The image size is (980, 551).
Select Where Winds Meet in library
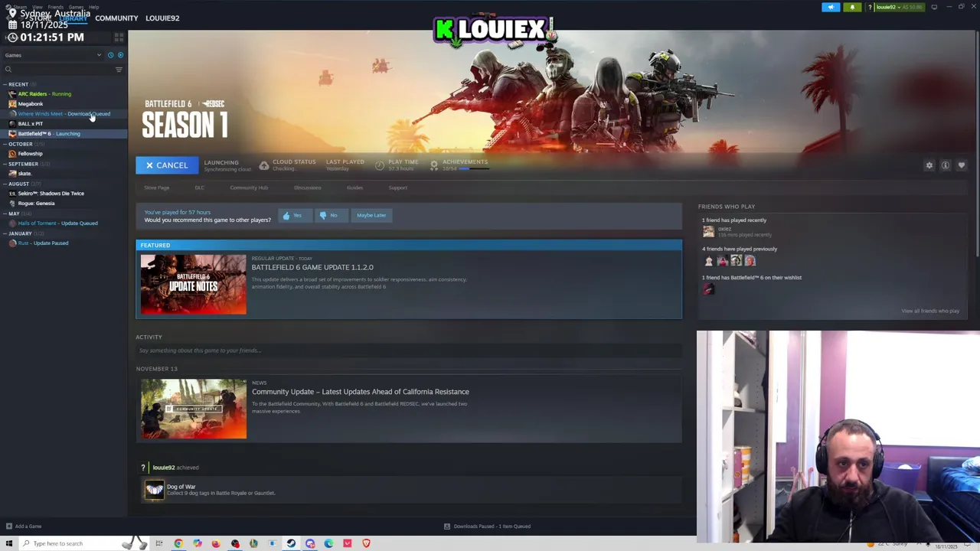(64, 114)
